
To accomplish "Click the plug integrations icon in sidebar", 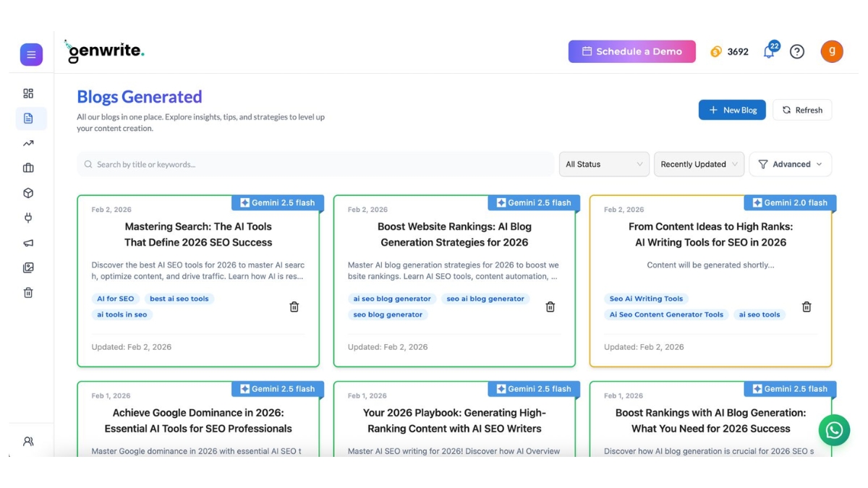I will click(x=28, y=218).
